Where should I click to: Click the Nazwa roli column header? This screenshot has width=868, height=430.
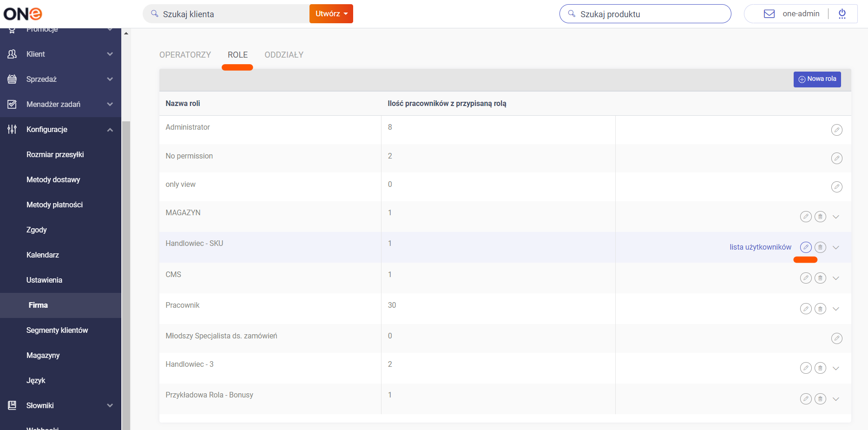coord(183,103)
